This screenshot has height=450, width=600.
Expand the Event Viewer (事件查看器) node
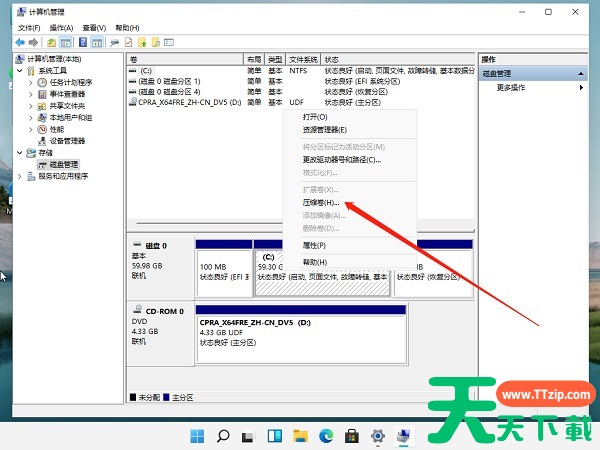tap(30, 94)
